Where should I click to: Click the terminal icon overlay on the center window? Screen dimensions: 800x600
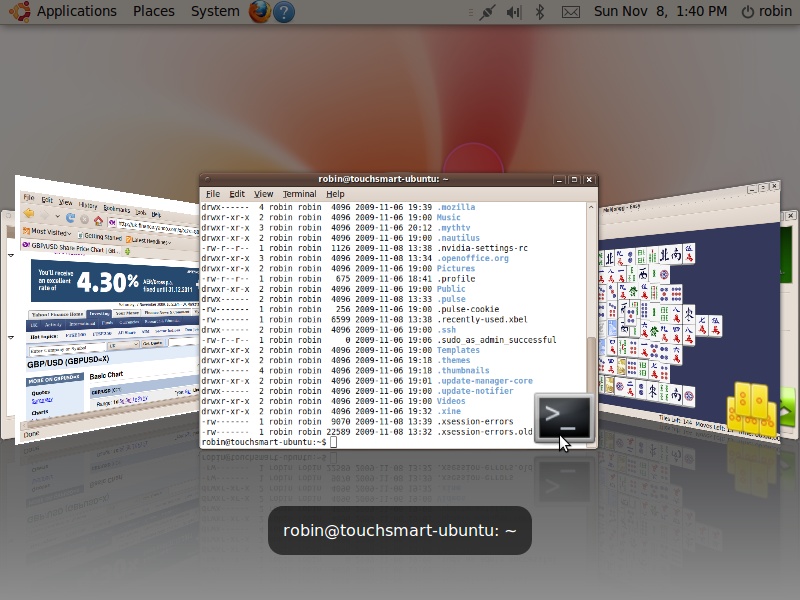(563, 417)
